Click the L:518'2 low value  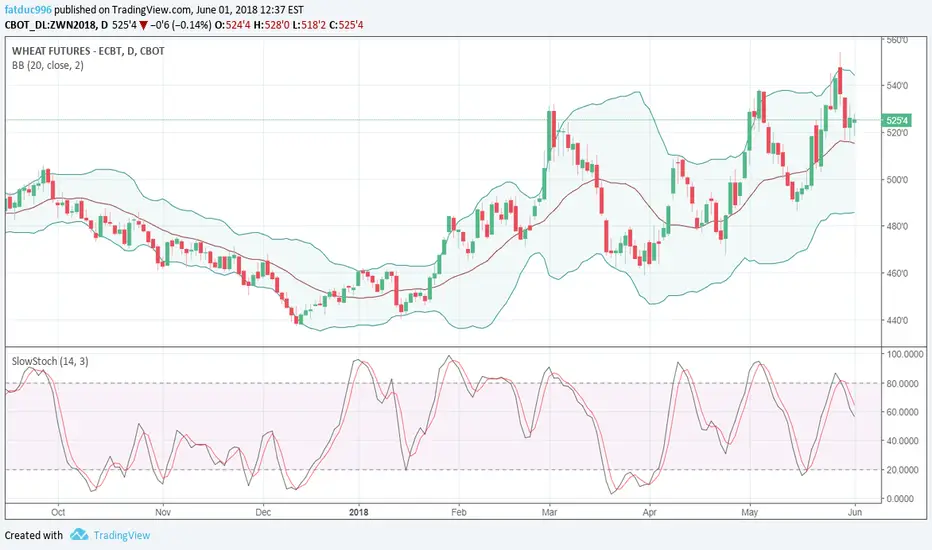[x=308, y=25]
